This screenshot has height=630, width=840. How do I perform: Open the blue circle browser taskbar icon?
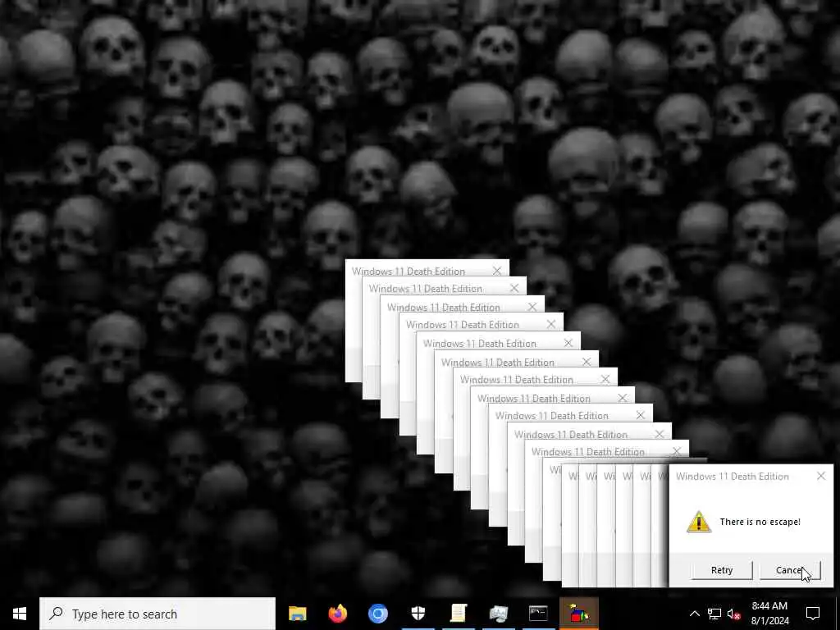377,614
